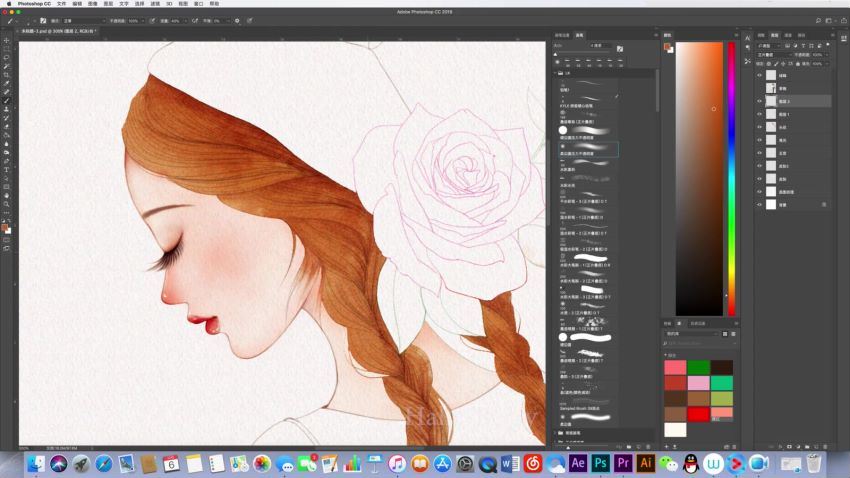
Task: Choose the Zoom magnifier tool
Action: click(7, 203)
